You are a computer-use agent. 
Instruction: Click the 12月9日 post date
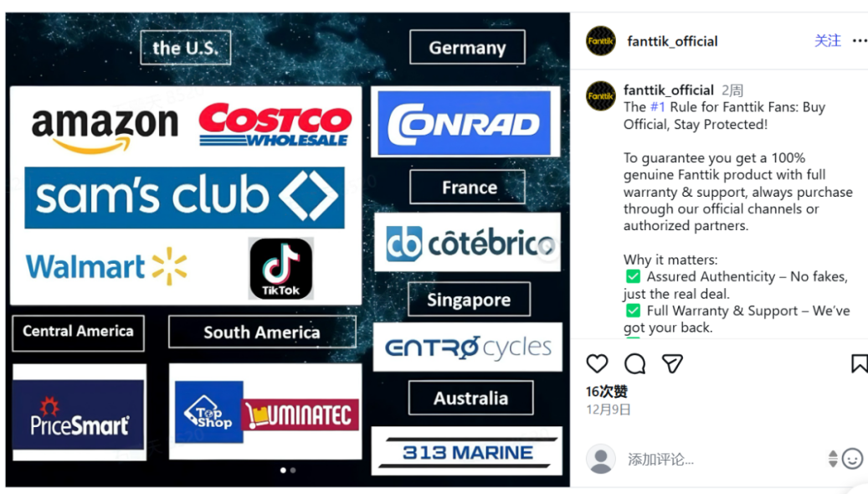(x=609, y=409)
